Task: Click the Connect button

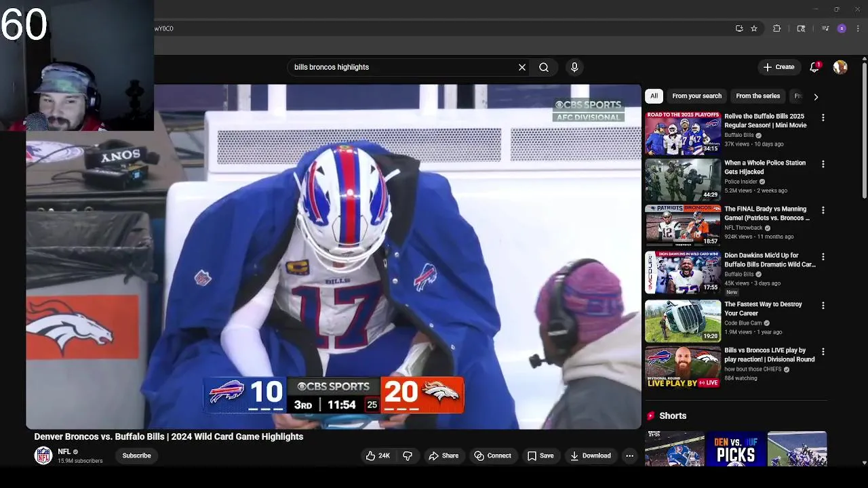Action: tap(492, 455)
